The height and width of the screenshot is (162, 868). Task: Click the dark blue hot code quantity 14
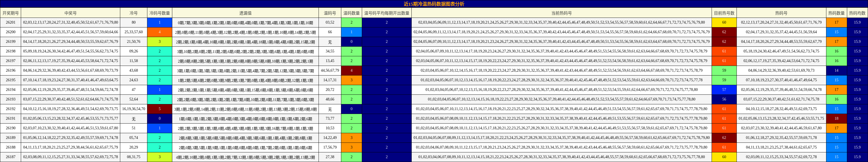click(836, 71)
